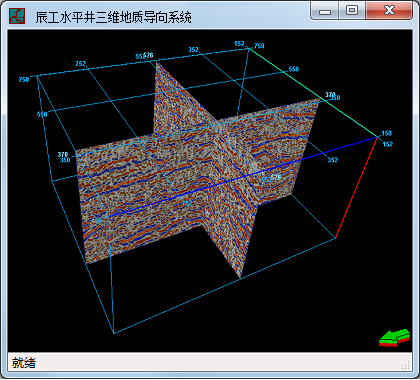The image size is (420, 380).
Task: Click the green arrow orientation indicator
Action: pos(394,338)
